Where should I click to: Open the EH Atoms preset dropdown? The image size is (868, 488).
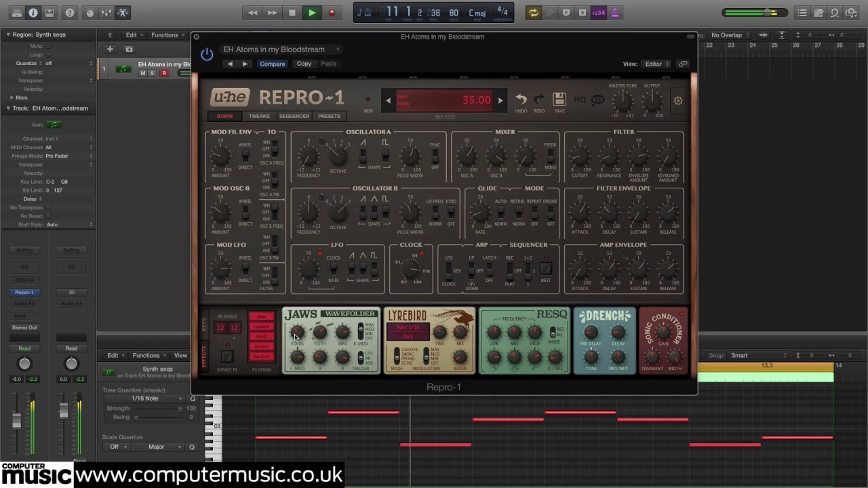coord(281,49)
